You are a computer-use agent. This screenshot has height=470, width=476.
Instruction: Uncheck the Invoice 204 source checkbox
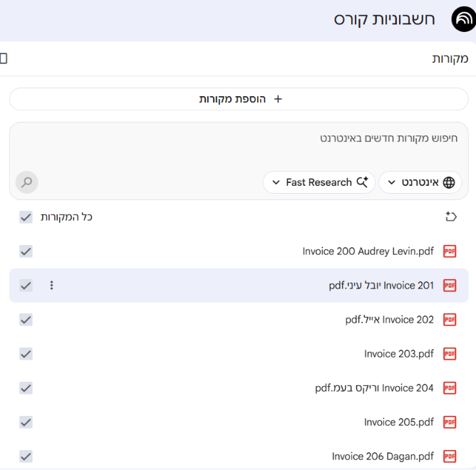click(26, 388)
